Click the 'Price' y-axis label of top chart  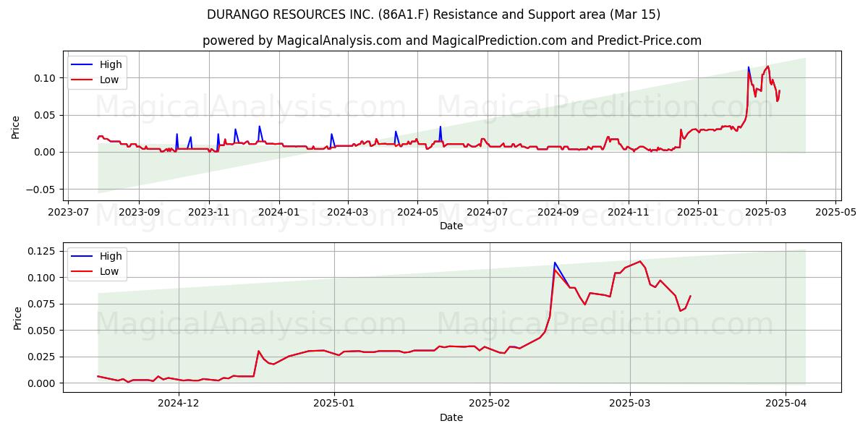16,126
